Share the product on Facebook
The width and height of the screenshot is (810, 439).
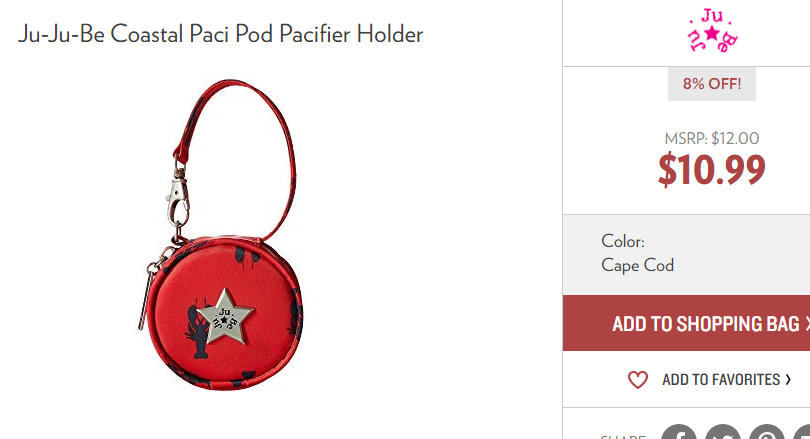coord(679,432)
